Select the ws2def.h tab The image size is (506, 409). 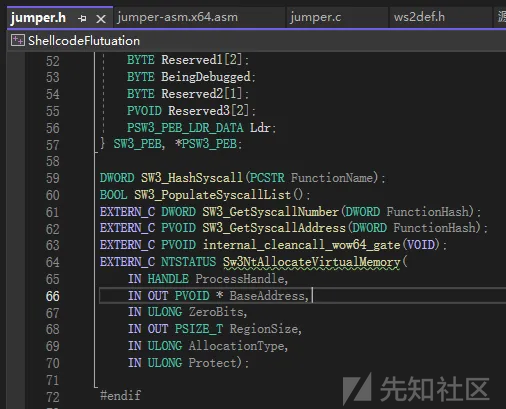(x=419, y=17)
